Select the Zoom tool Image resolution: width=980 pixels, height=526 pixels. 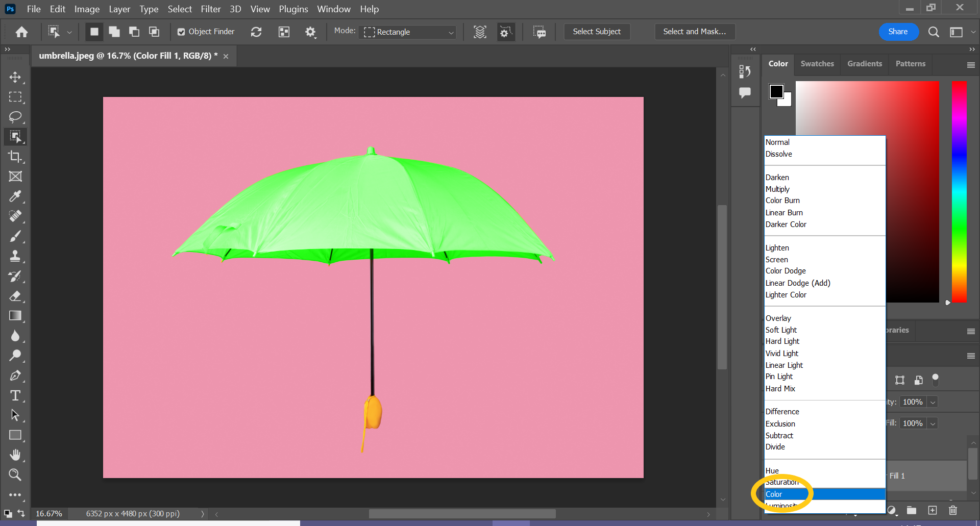15,475
